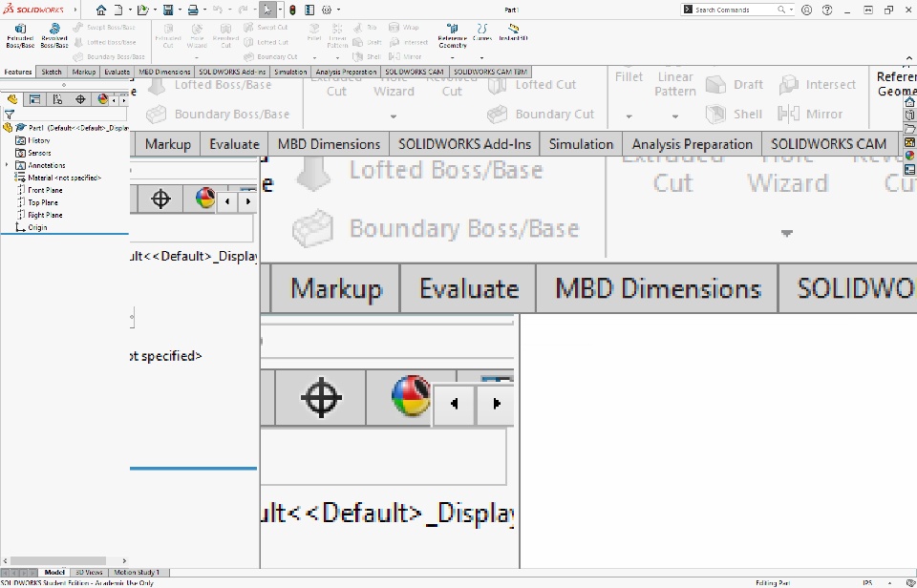Image resolution: width=917 pixels, height=588 pixels.
Task: Click the Open document icon
Action: [x=142, y=10]
